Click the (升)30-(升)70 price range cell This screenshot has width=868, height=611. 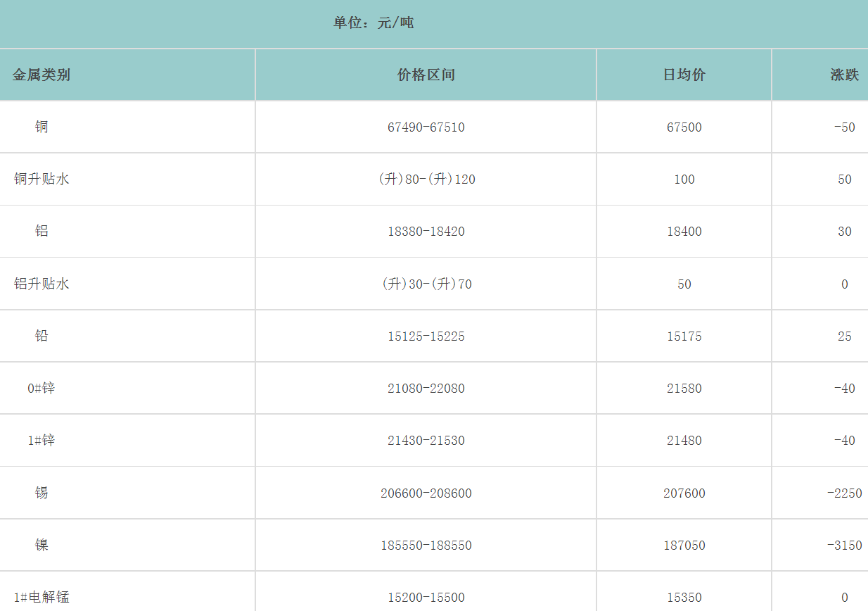pos(426,284)
